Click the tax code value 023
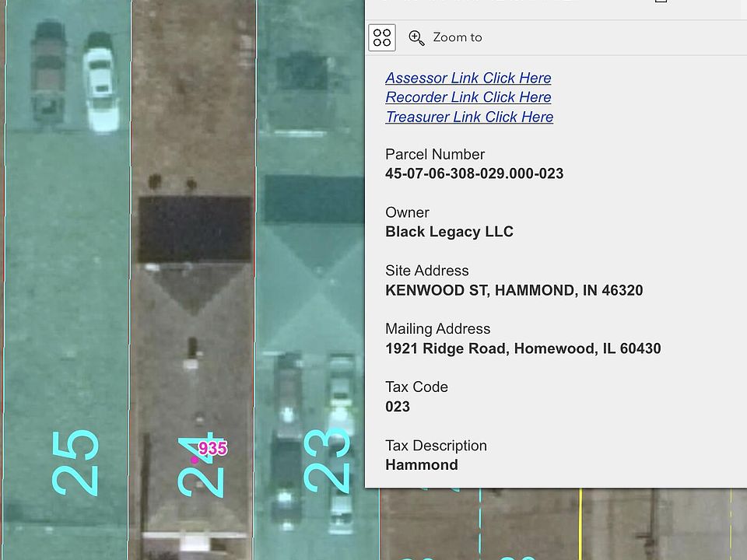The height and width of the screenshot is (560, 747). [x=398, y=407]
